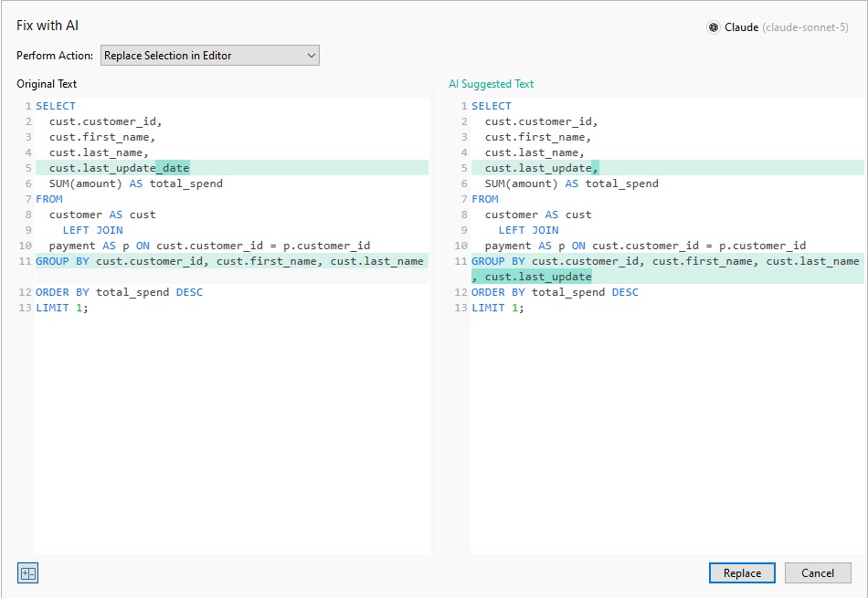The image size is (868, 598).
Task: Click line number 11 in suggested gutter
Action: pos(461,261)
